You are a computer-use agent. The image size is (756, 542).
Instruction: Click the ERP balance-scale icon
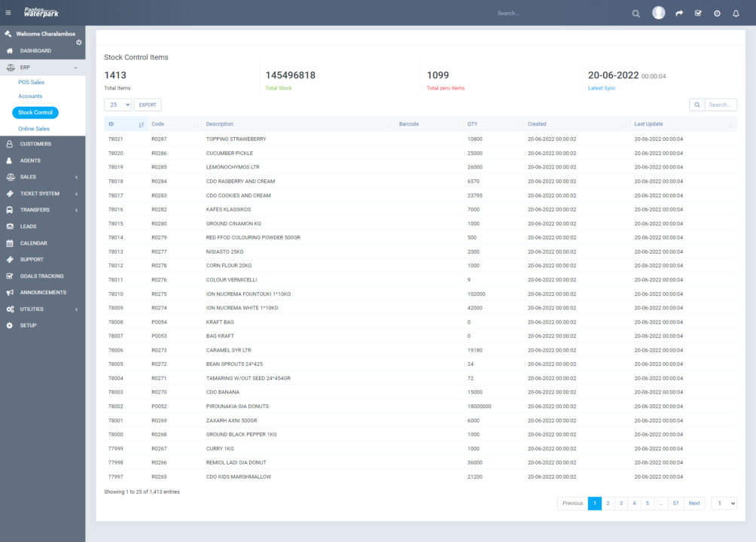10,68
